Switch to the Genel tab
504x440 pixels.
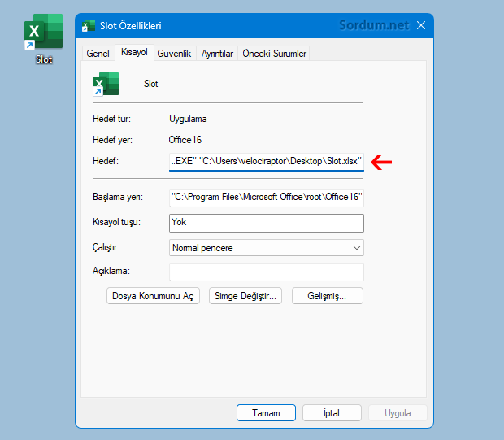[x=98, y=54]
